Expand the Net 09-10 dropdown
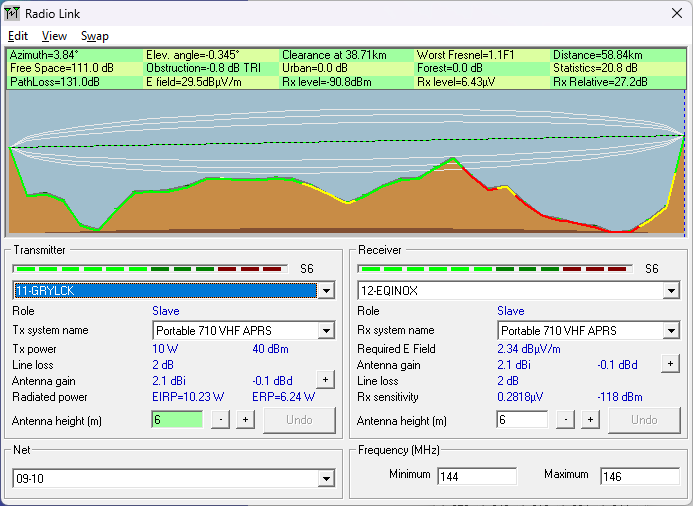 (x=326, y=479)
